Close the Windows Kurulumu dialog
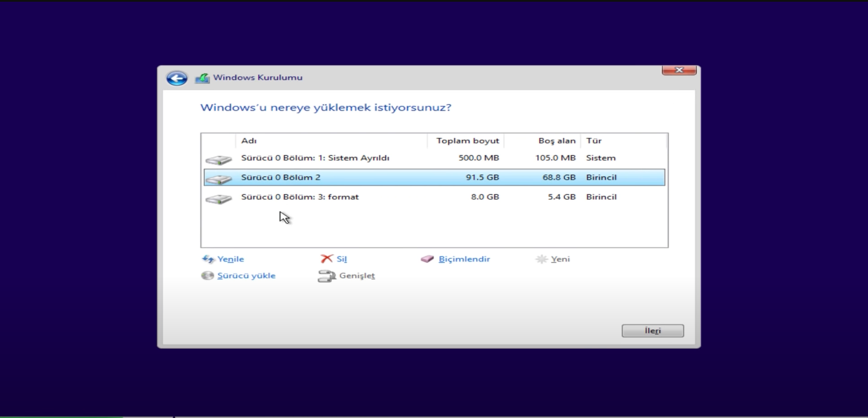Image resolution: width=868 pixels, height=418 pixels. [x=679, y=70]
